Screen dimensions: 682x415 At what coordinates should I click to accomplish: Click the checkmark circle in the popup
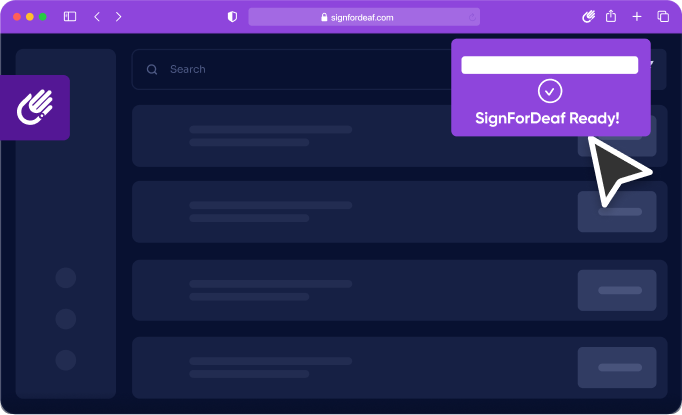(550, 91)
